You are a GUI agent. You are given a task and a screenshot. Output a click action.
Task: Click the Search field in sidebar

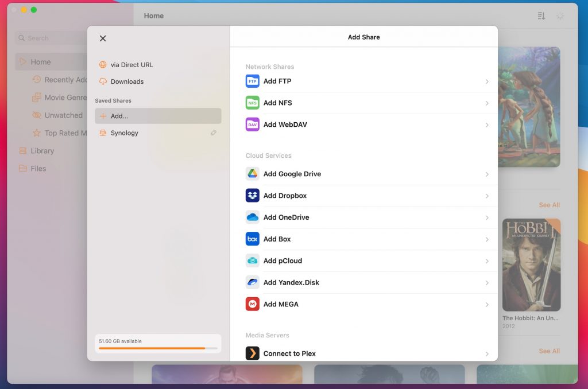51,38
